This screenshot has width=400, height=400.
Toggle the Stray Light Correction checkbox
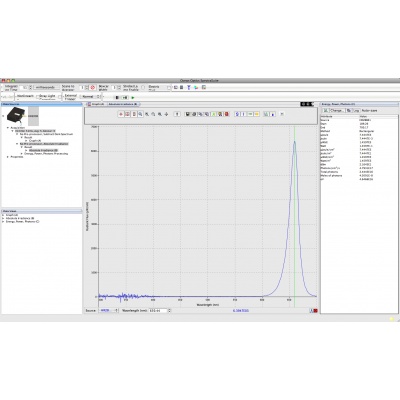point(60,97)
